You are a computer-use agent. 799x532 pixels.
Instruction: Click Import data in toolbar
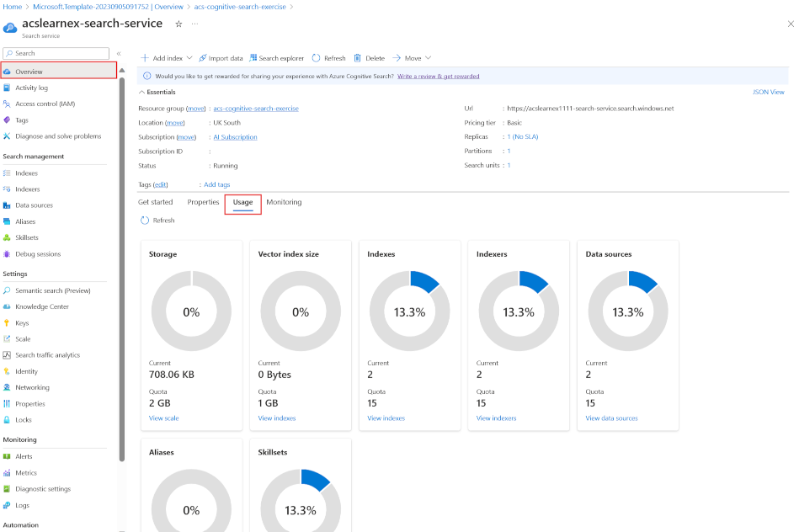click(x=221, y=58)
